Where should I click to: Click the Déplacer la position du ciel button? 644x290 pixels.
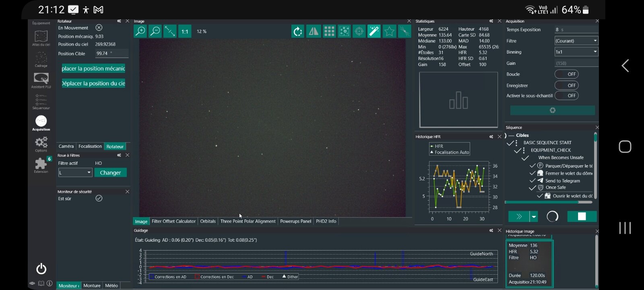pos(93,83)
